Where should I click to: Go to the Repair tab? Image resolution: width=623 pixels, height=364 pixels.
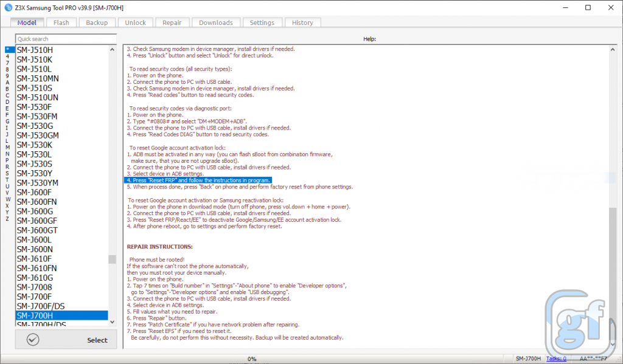(172, 22)
